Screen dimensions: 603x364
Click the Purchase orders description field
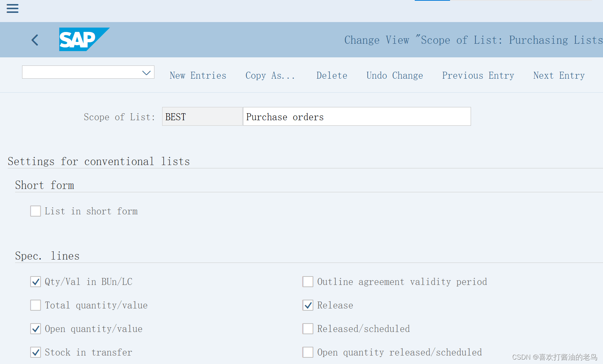357,117
